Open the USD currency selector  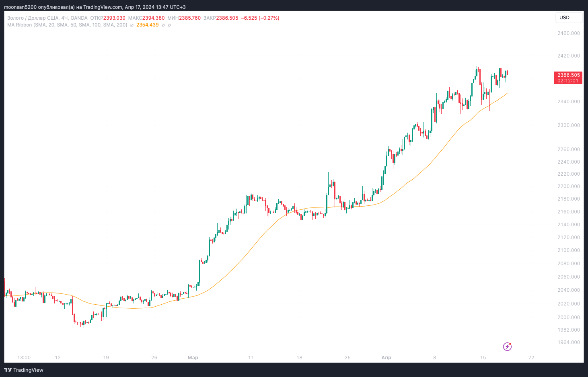pos(569,18)
